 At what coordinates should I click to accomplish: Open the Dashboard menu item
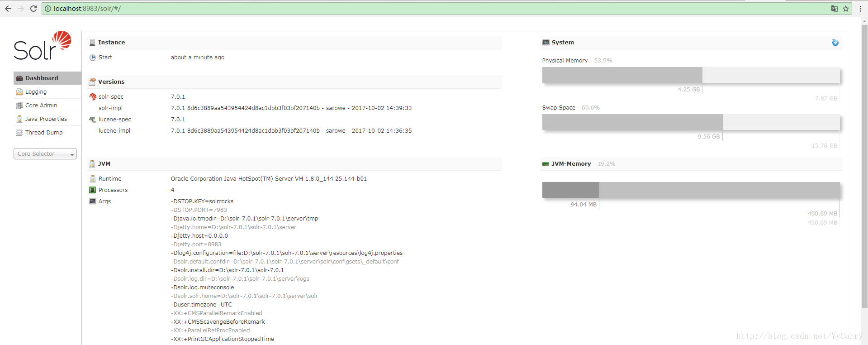(x=47, y=78)
